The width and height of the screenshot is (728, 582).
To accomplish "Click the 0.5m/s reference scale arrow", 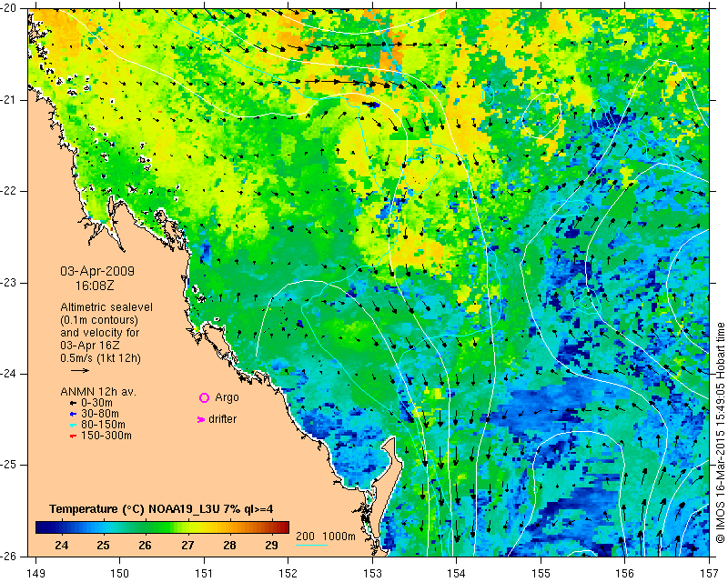I will point(80,370).
